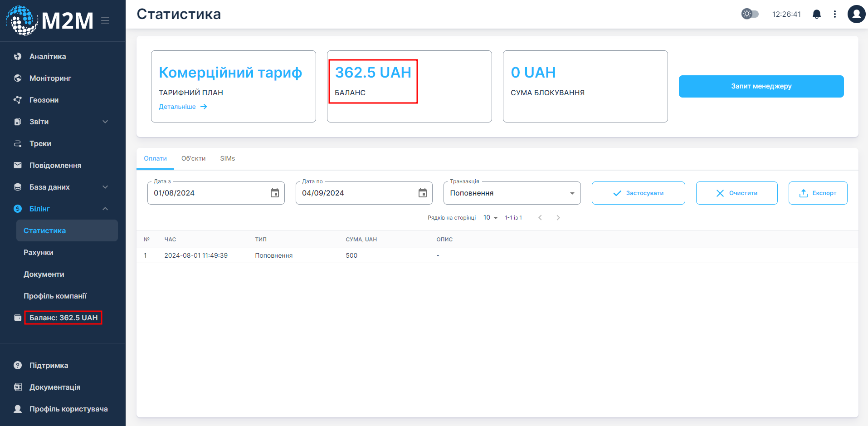Open the Транзакція dropdown

(x=512, y=193)
